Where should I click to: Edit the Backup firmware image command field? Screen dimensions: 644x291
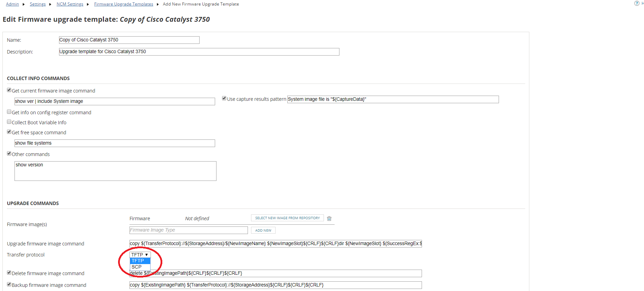276,285
